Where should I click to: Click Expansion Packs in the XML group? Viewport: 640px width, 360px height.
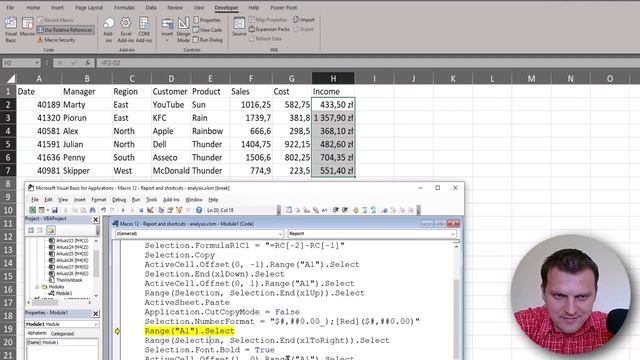coord(269,29)
